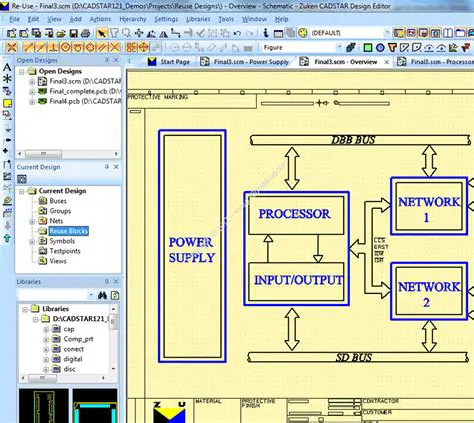The height and width of the screenshot is (423, 474).
Task: Toggle the Libraries panel pin
Action: (107, 282)
